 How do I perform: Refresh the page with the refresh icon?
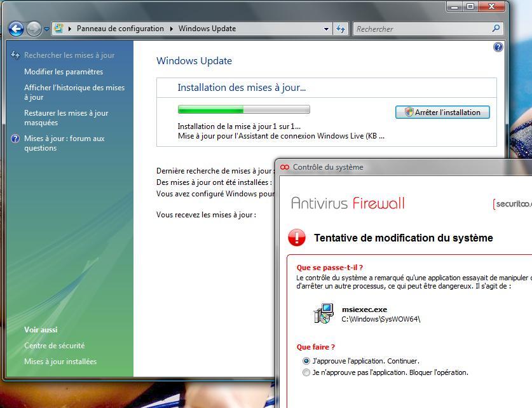click(x=341, y=29)
